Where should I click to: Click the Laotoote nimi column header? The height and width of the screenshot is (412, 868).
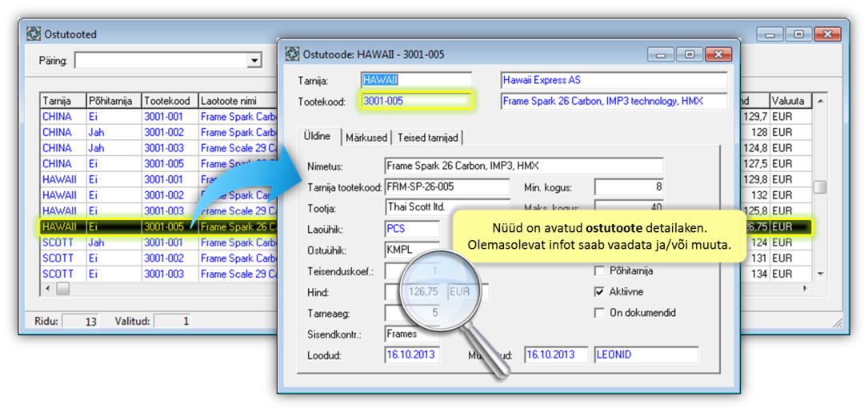pyautogui.click(x=238, y=101)
